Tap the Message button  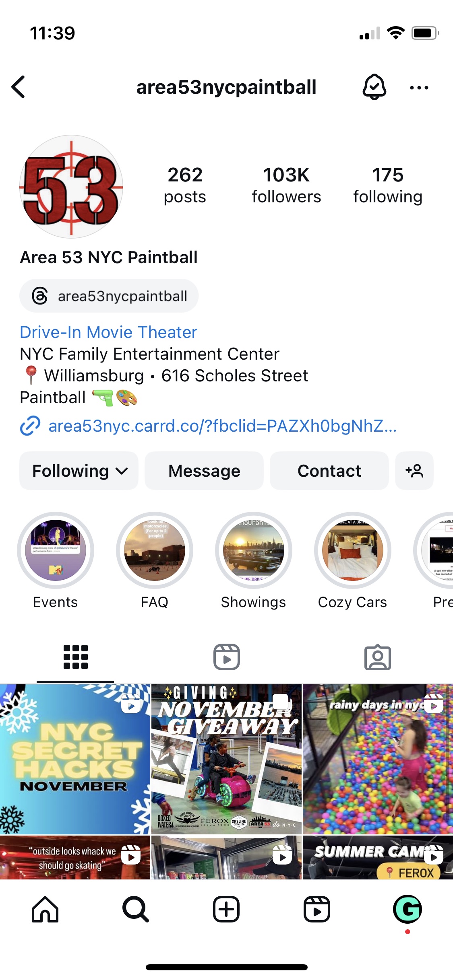tap(204, 471)
